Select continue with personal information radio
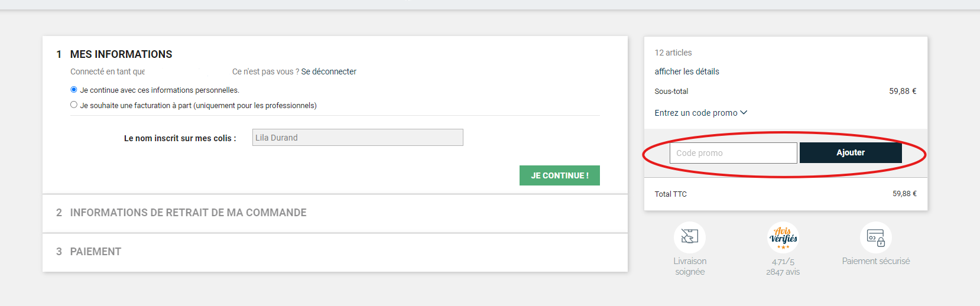980x306 pixels. click(74, 90)
